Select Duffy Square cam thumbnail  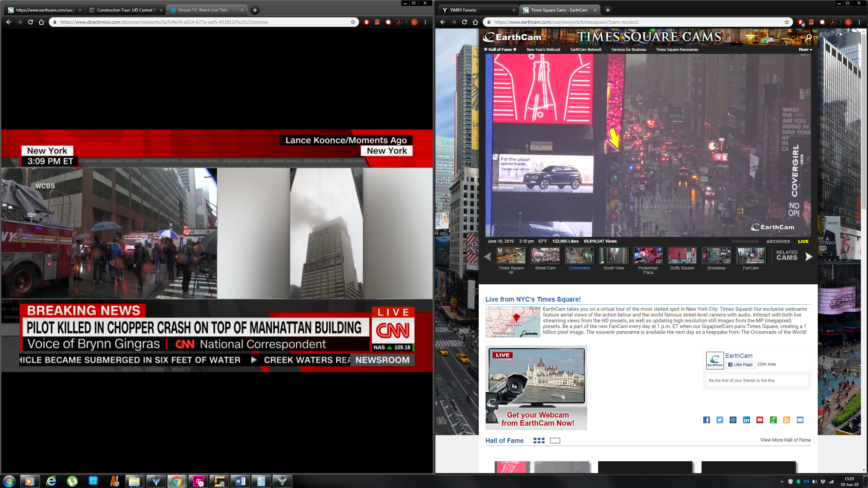682,256
